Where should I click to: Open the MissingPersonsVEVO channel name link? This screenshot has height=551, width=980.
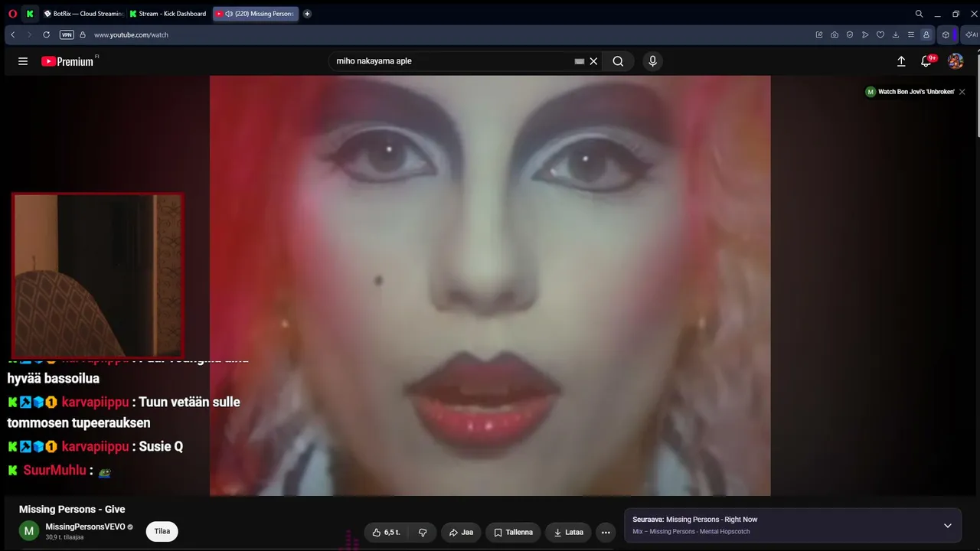coord(85,527)
